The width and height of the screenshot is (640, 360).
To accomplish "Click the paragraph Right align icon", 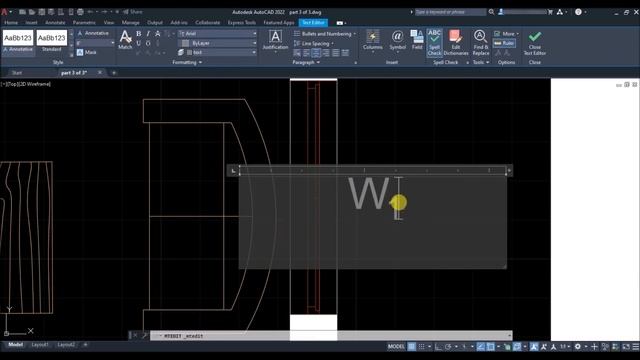I will point(326,53).
